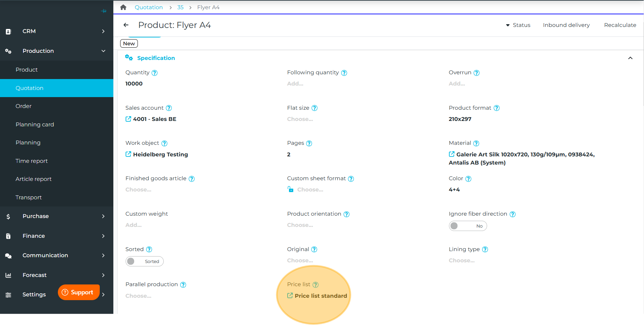Toggle the Ignore fiber direction switch
The width and height of the screenshot is (644, 325).
point(468,226)
